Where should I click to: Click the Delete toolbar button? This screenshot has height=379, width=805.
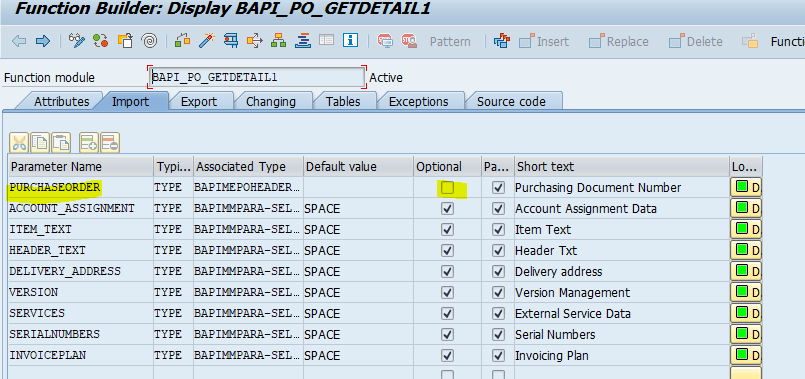tap(695, 41)
